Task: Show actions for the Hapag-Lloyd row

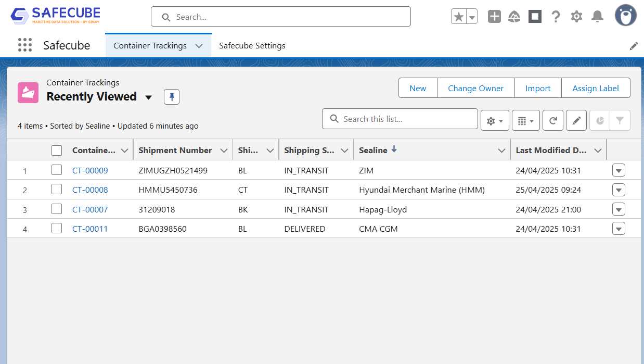Action: click(619, 209)
